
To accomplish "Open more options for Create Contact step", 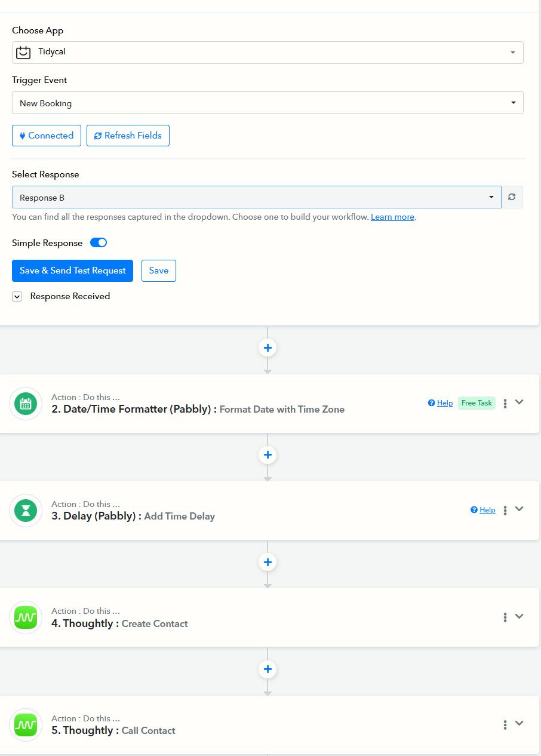I will [505, 617].
